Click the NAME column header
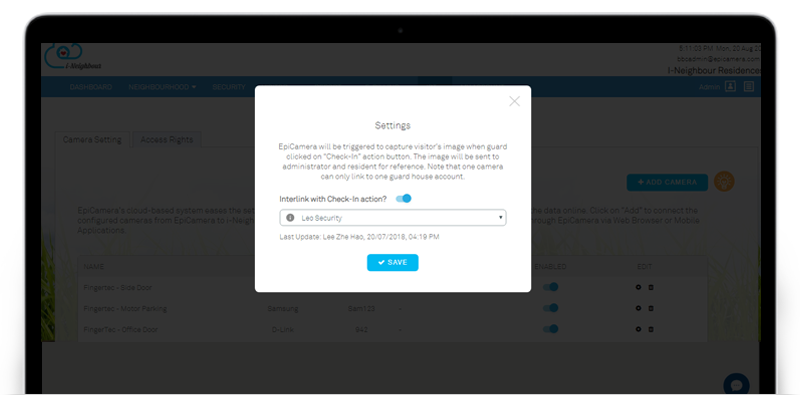 [94, 267]
